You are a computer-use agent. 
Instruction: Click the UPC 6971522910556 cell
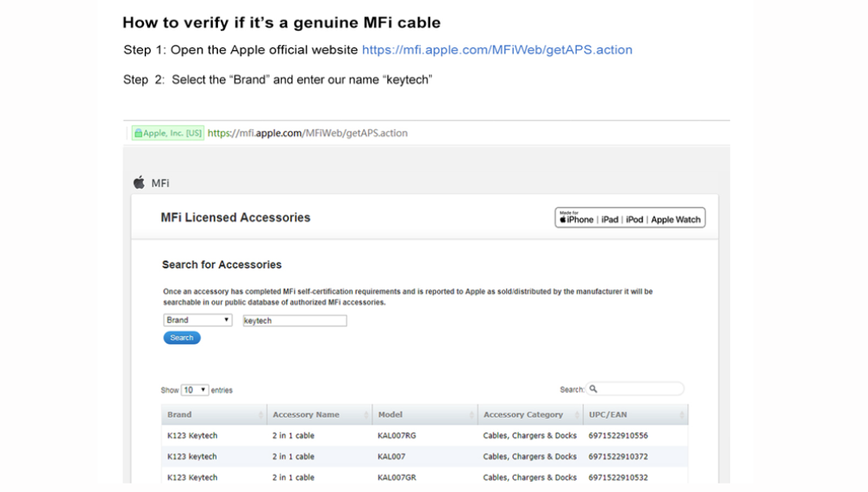618,435
